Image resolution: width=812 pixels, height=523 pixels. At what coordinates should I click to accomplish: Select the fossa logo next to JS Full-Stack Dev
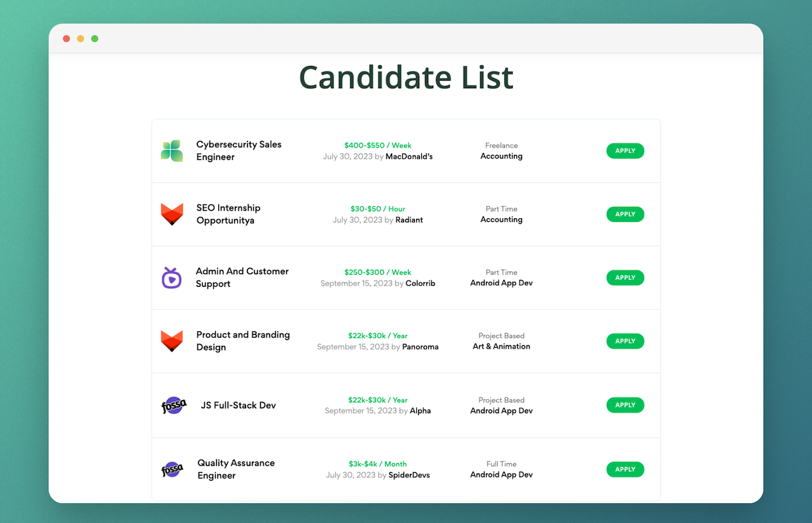click(174, 405)
